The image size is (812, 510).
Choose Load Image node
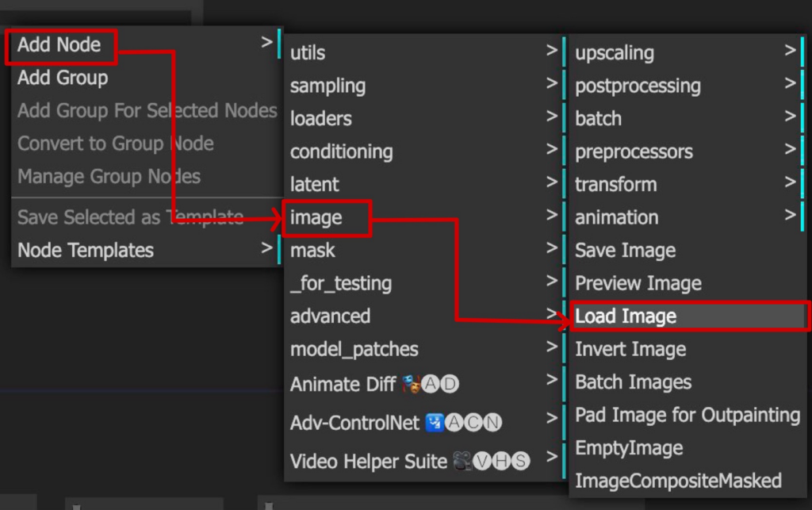click(626, 316)
